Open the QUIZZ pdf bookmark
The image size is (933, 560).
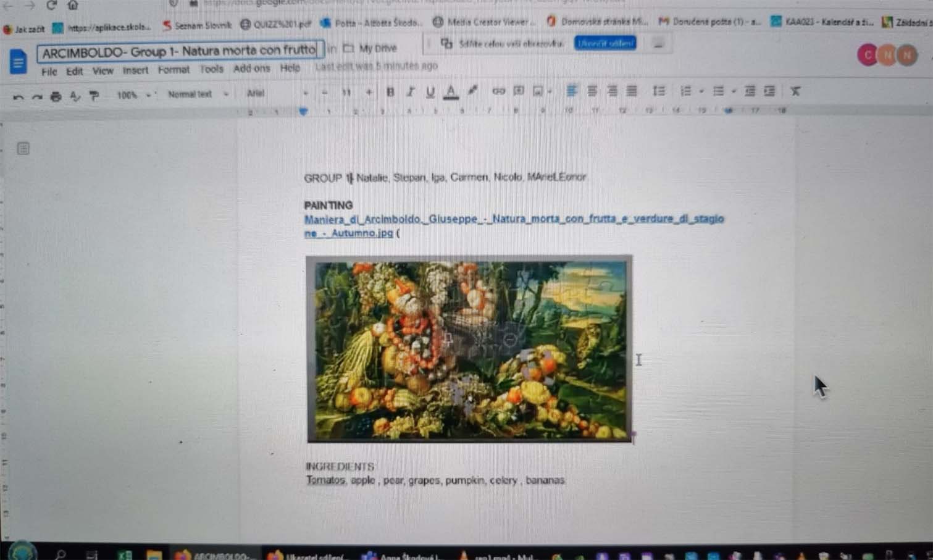click(x=276, y=25)
